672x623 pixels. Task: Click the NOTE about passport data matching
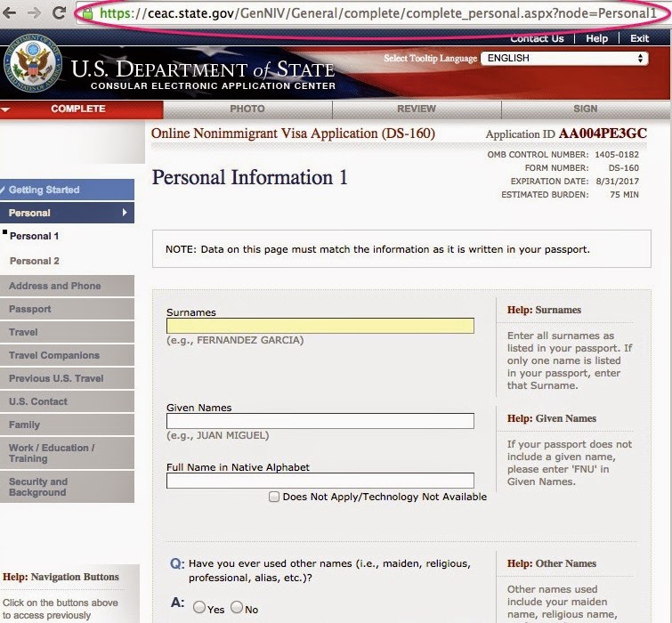tap(377, 249)
